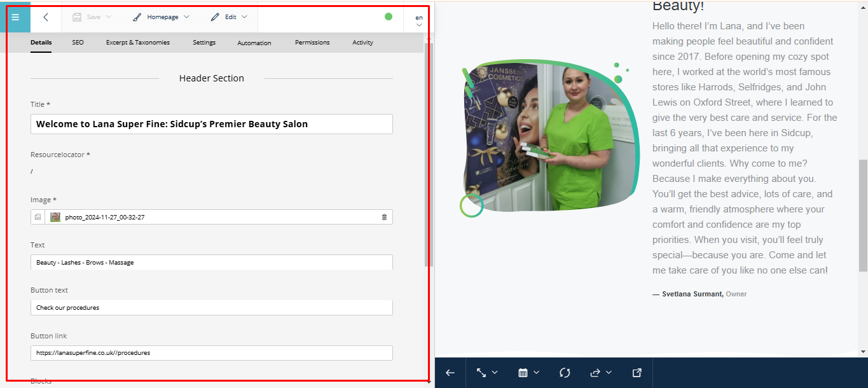The width and height of the screenshot is (868, 388).
Task: Refresh the preview with the reload icon
Action: 565,373
